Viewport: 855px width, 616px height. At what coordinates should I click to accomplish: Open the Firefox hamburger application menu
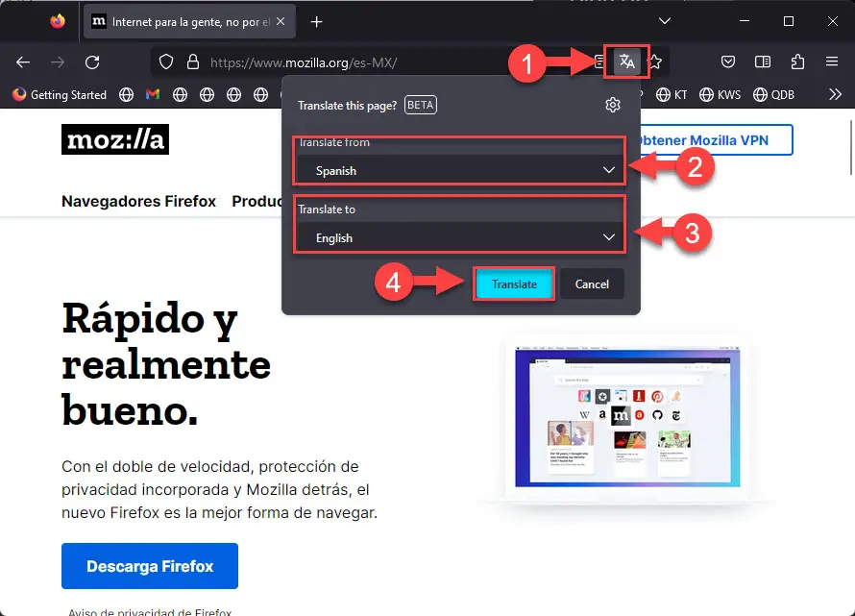pyautogui.click(x=832, y=62)
